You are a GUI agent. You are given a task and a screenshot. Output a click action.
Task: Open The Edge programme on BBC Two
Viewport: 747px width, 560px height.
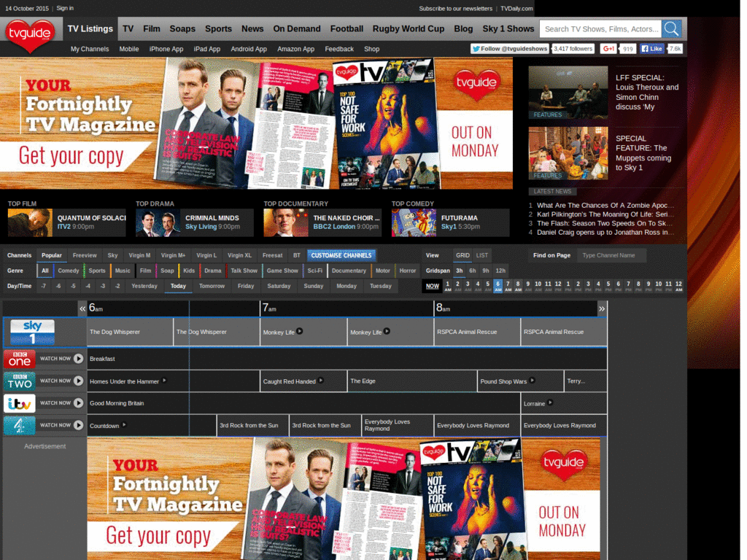pos(412,381)
